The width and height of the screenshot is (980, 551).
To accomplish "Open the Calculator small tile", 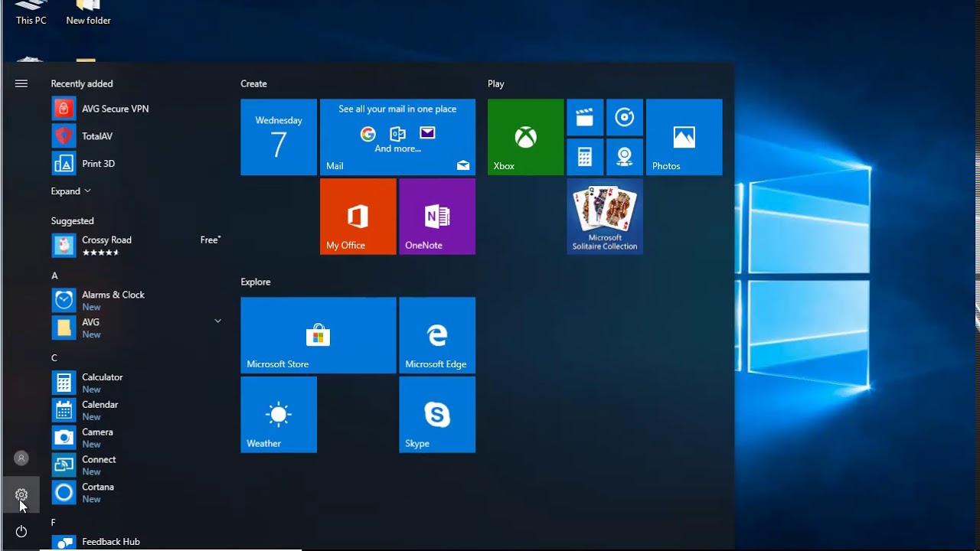I will (585, 157).
